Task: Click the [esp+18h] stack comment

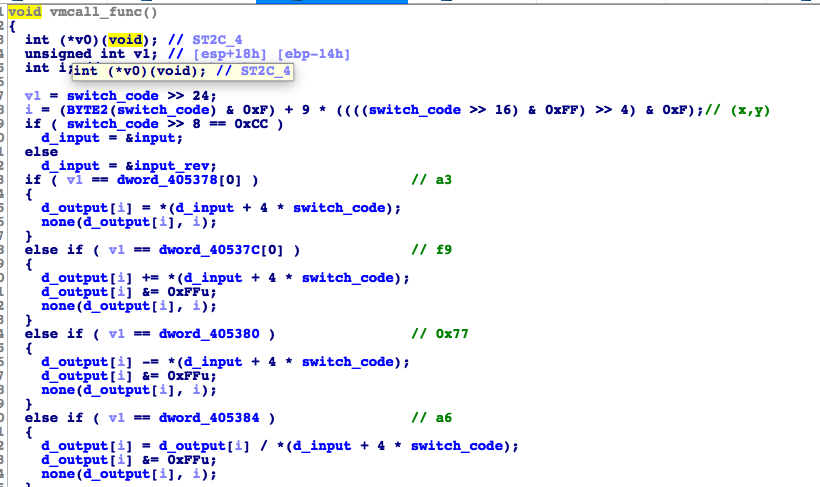Action: pos(230,54)
